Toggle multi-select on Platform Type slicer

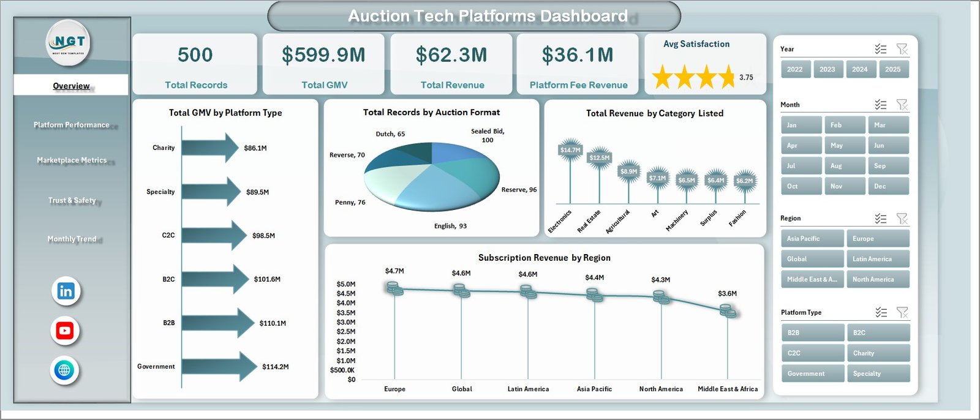pos(881,312)
